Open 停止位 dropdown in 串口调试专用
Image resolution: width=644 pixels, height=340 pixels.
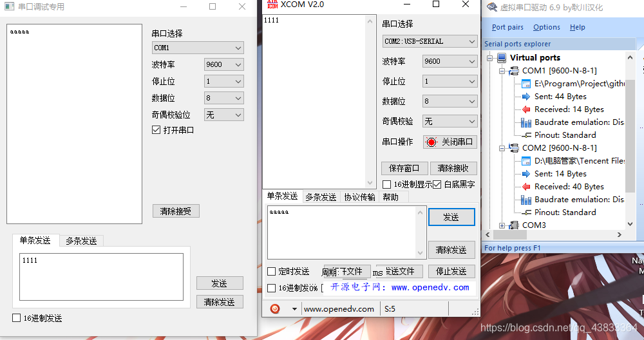[224, 81]
